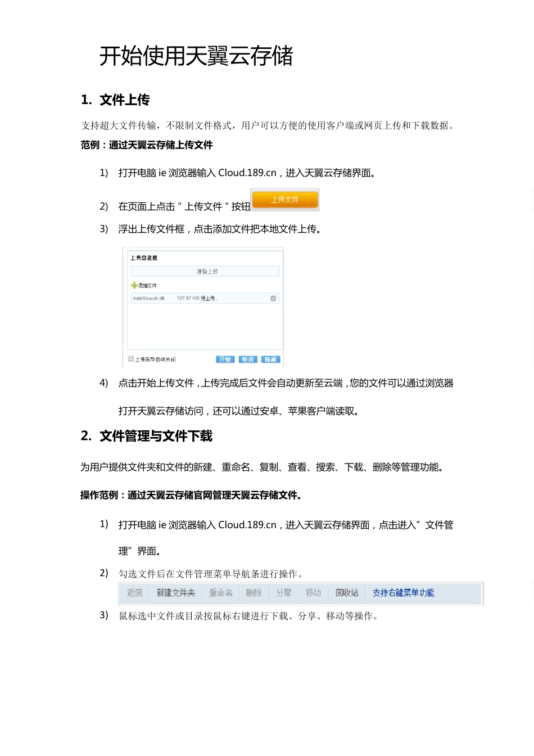Click 分享 in the navigation bar
Viewport: 534px width, 756px height.
click(284, 593)
